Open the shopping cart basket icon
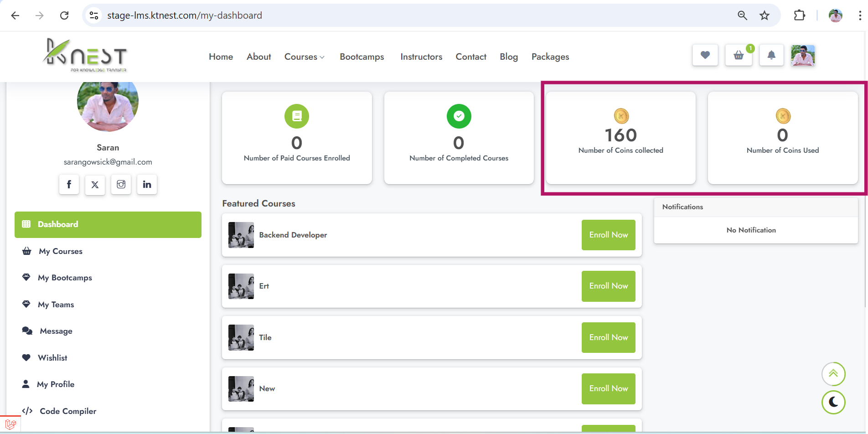The width and height of the screenshot is (868, 434). pos(739,55)
